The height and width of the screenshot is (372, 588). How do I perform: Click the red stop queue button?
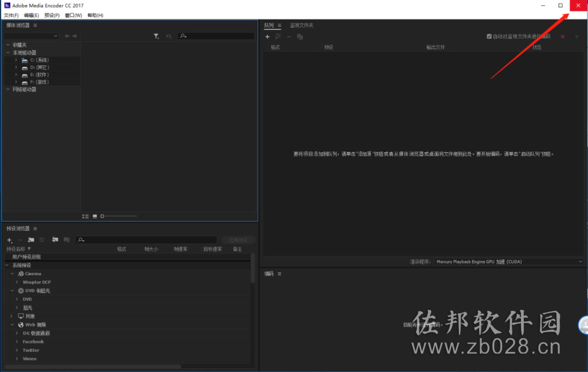coord(562,37)
